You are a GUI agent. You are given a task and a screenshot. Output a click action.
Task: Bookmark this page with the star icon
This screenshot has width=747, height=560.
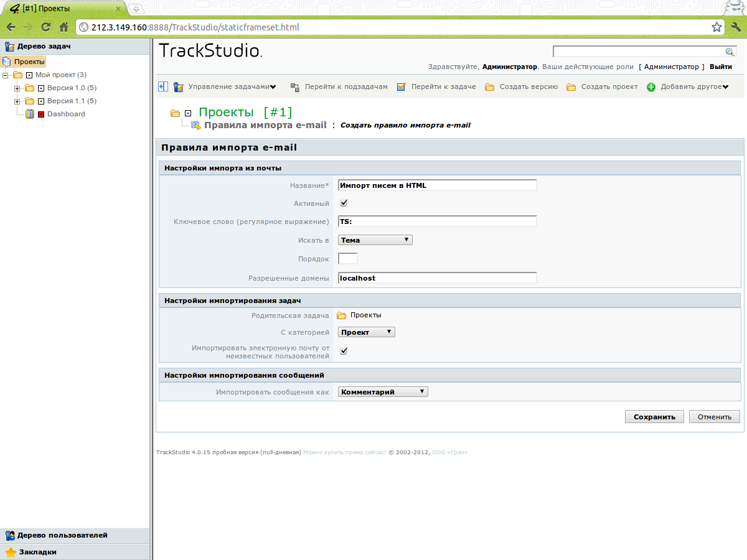(717, 27)
